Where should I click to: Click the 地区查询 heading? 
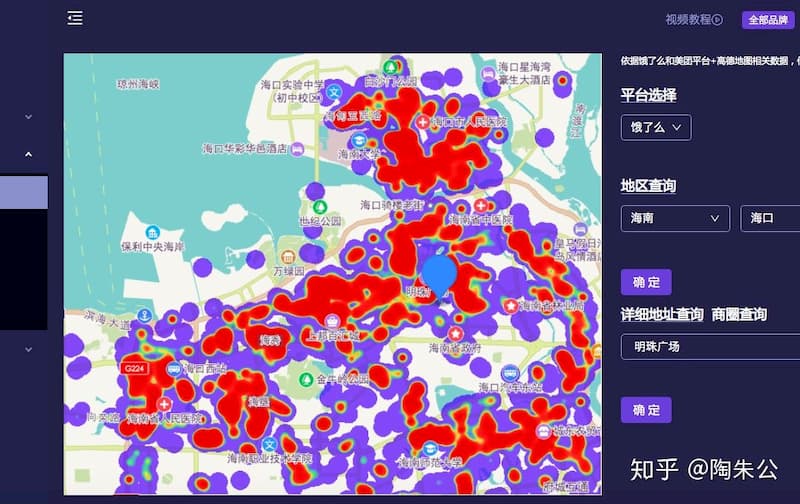(648, 186)
